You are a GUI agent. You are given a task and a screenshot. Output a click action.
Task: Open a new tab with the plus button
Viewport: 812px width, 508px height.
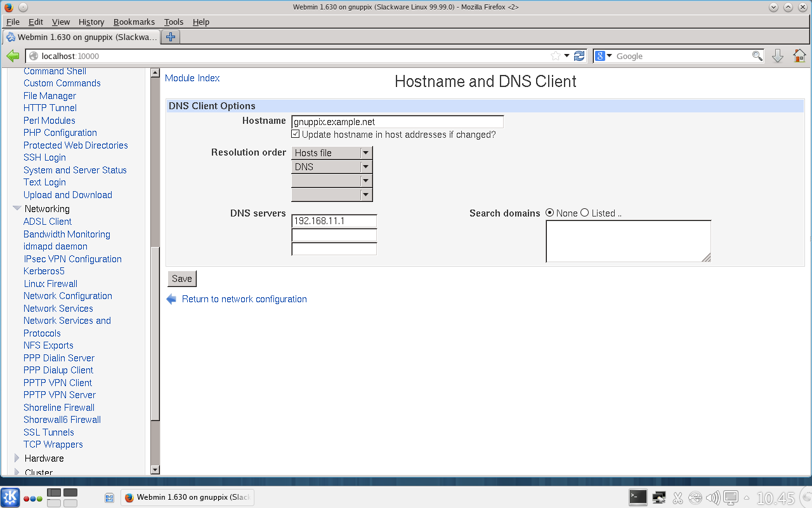point(171,37)
